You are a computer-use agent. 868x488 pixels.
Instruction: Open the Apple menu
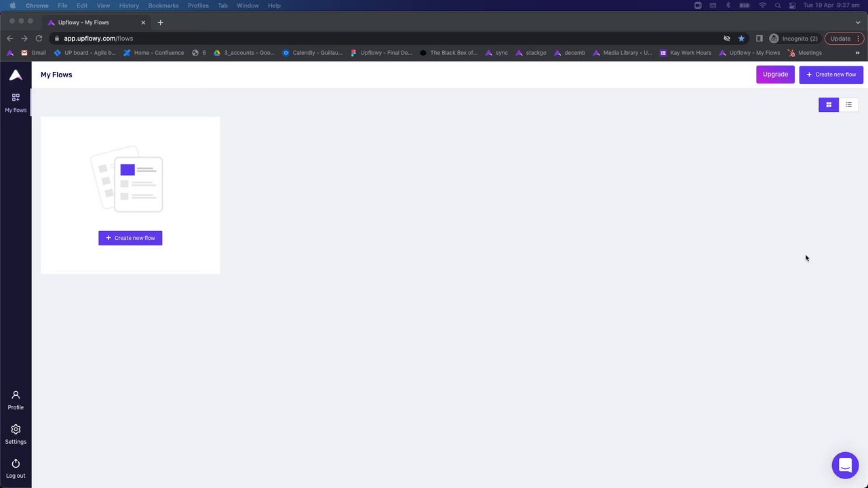12,5
